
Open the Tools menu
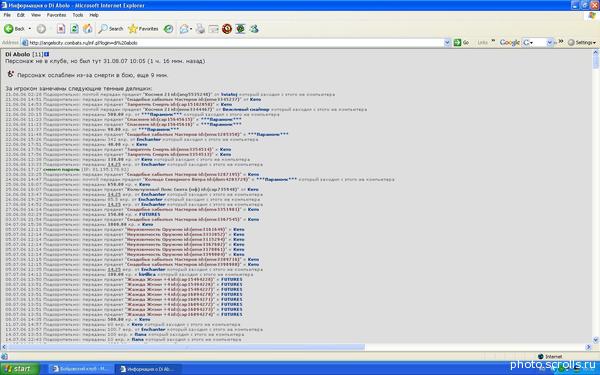pyautogui.click(x=78, y=15)
